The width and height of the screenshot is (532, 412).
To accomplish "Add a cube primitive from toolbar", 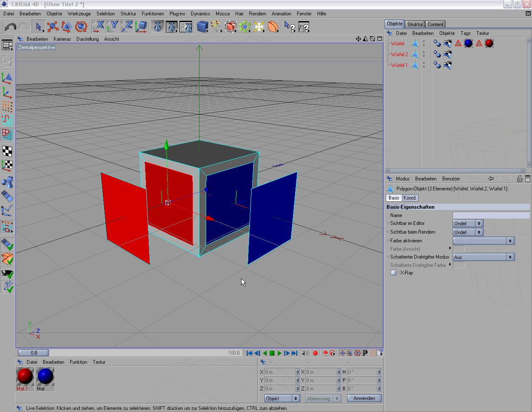I will 202,27.
